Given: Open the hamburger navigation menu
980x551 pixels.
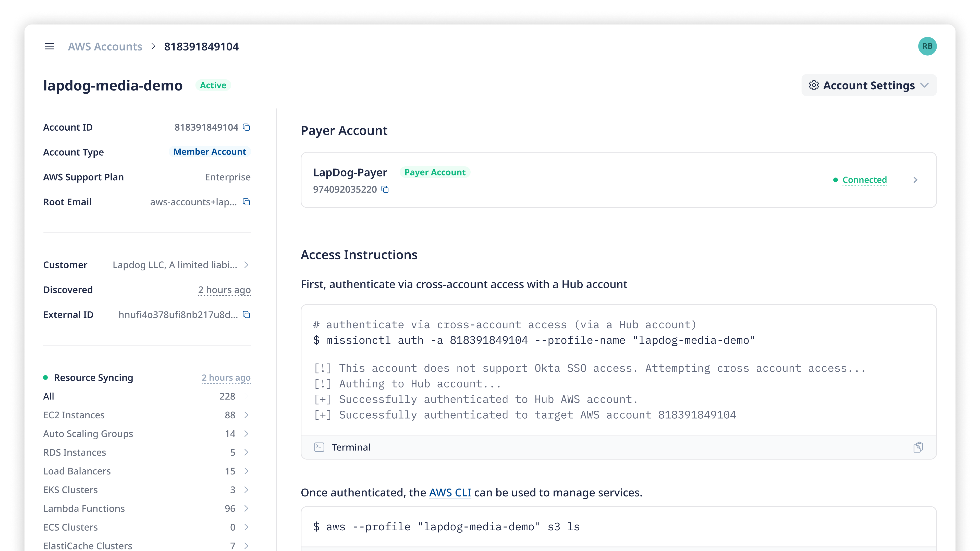Looking at the screenshot, I should click(49, 46).
